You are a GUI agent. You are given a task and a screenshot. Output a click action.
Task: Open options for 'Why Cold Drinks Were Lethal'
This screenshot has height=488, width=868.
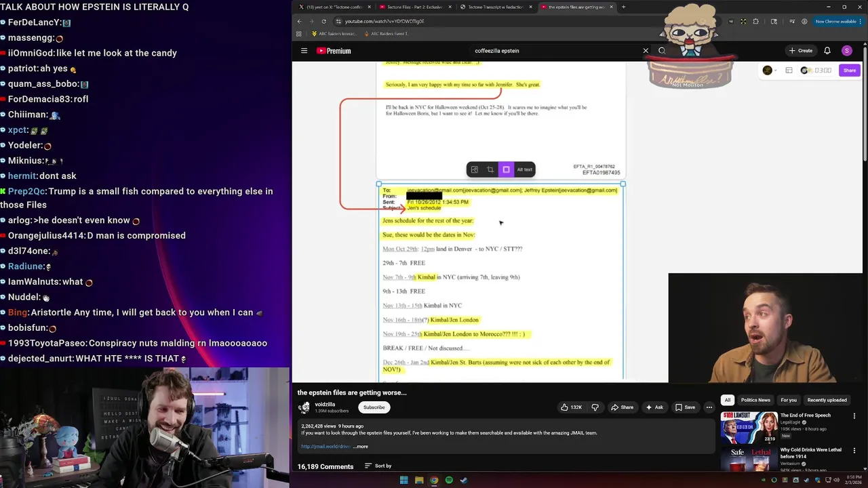point(854,450)
